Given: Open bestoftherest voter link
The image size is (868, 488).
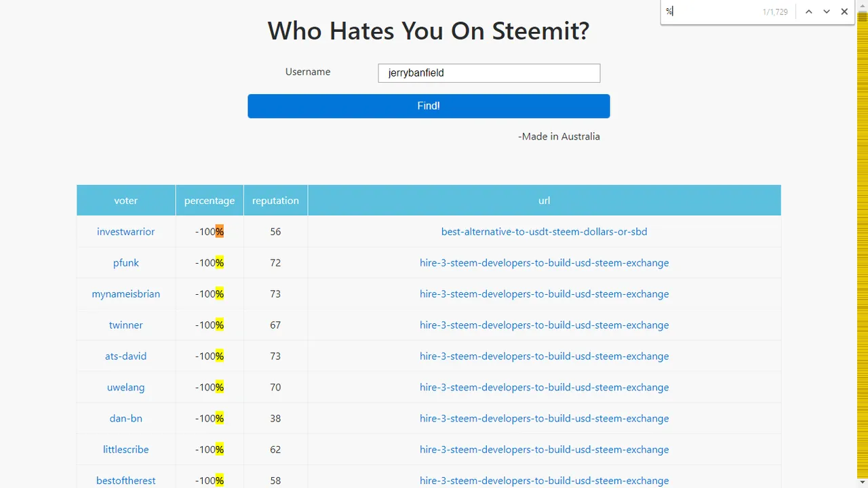Looking at the screenshot, I should click(126, 481).
